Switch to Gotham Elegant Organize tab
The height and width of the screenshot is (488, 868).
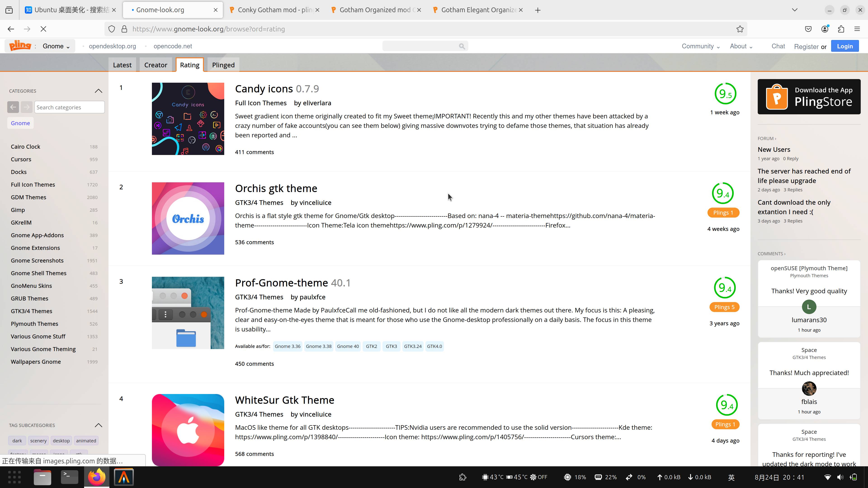coord(478,10)
